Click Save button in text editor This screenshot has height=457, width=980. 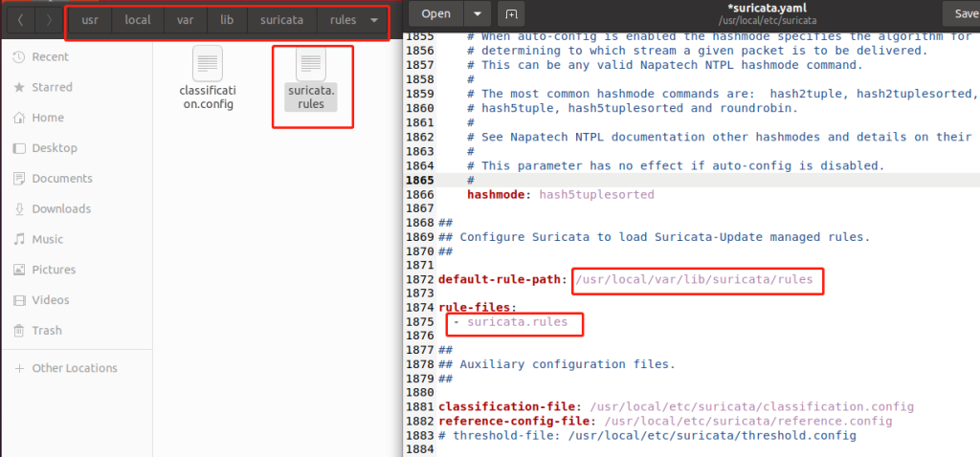click(x=961, y=13)
